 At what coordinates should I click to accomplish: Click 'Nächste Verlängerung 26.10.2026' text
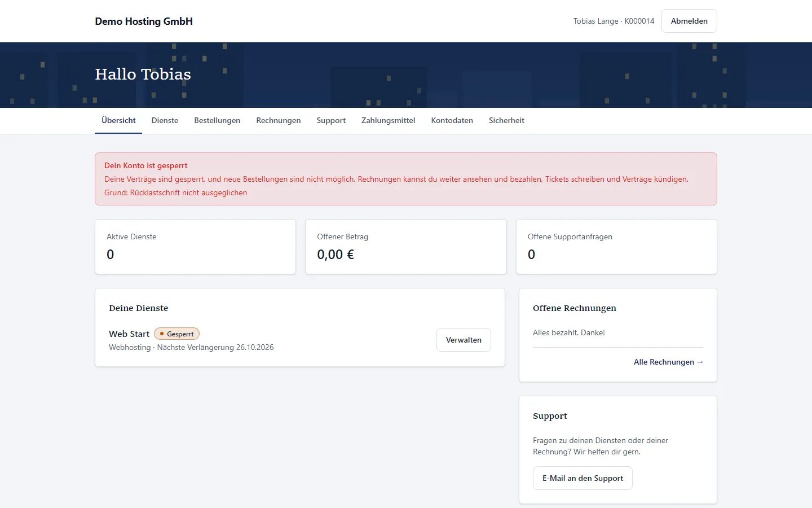[215, 347]
